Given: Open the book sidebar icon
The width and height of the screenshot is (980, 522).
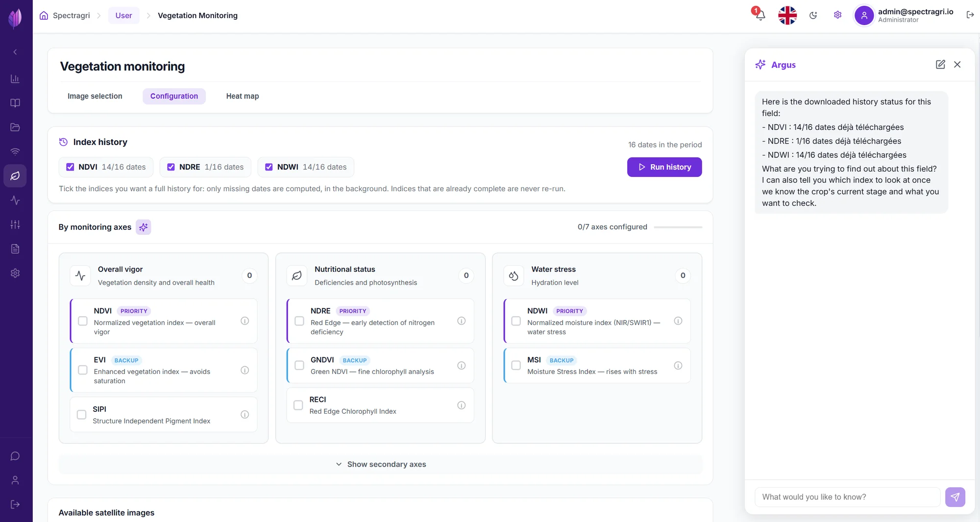Looking at the screenshot, I should pos(15,103).
